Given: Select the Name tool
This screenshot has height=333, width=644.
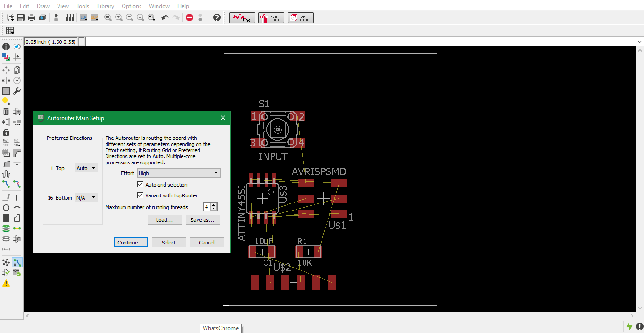Looking at the screenshot, I should [6, 143].
